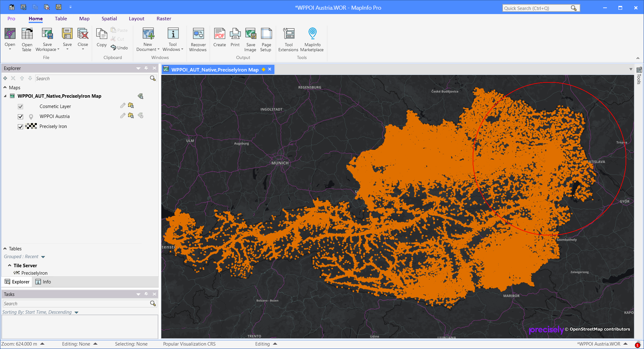Toggle selectable icon for WPPOI Austria layer

point(131,116)
